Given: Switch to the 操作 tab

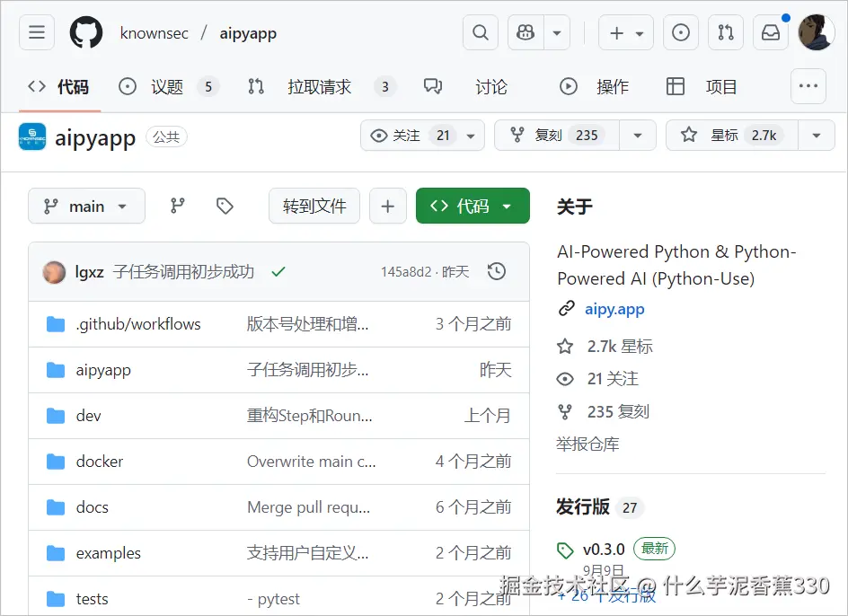Looking at the screenshot, I should (595, 86).
